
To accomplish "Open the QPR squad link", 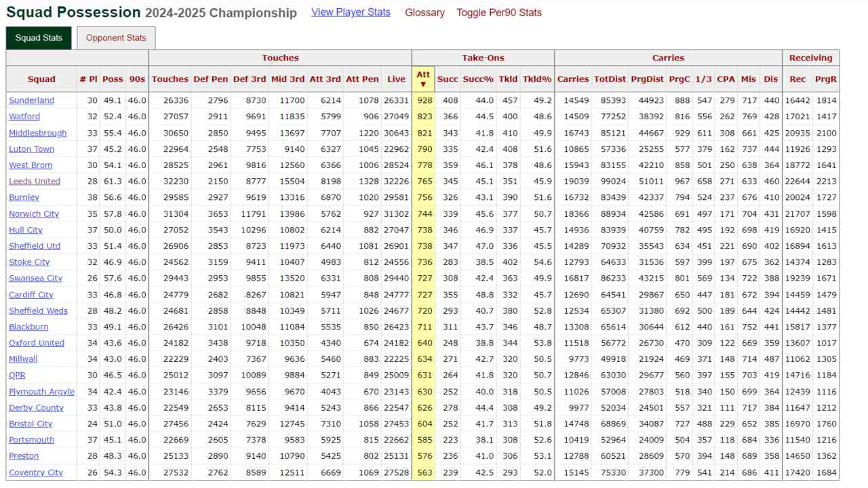I will (17, 375).
